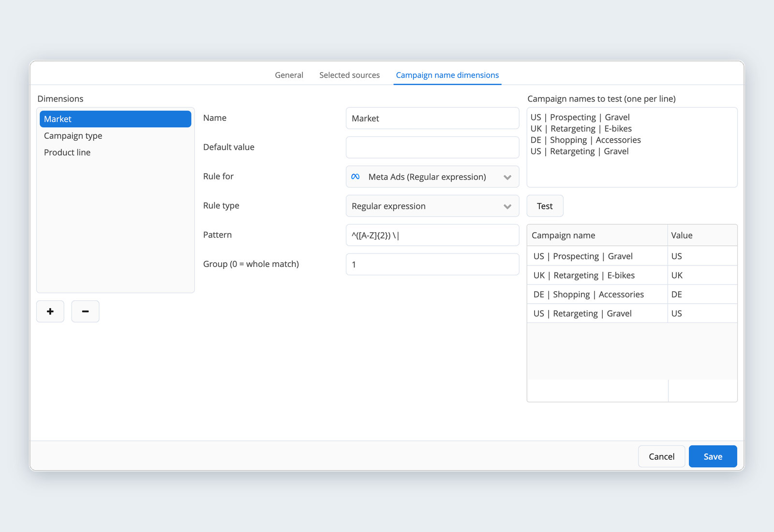Save the dimension settings

(713, 457)
